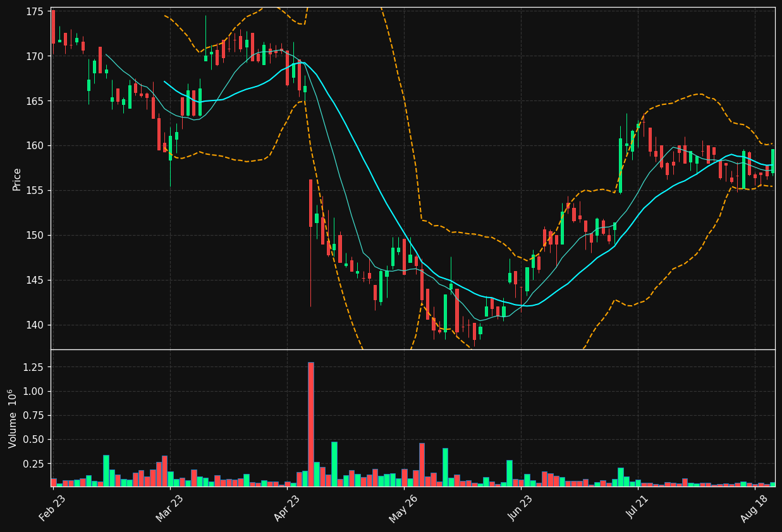The height and width of the screenshot is (532, 782).
Task: Click the tall green breakout candle near 160
Action: 621,166
